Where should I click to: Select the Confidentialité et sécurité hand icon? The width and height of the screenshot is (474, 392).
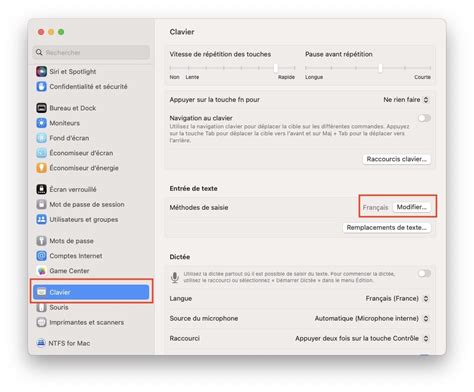[x=41, y=86]
